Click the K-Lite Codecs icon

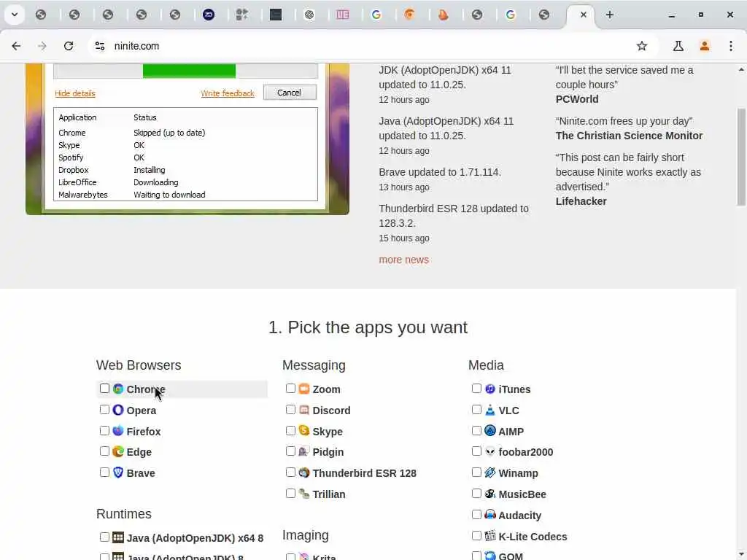pos(490,536)
